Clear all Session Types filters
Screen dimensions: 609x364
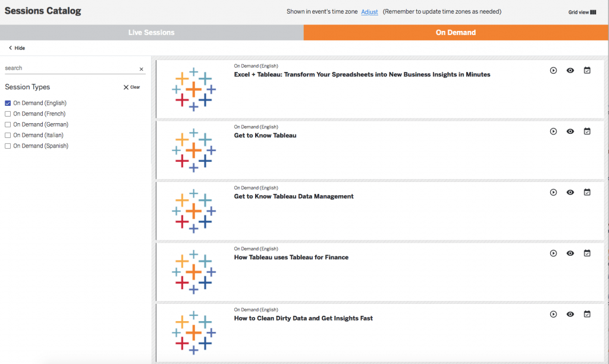pos(131,87)
